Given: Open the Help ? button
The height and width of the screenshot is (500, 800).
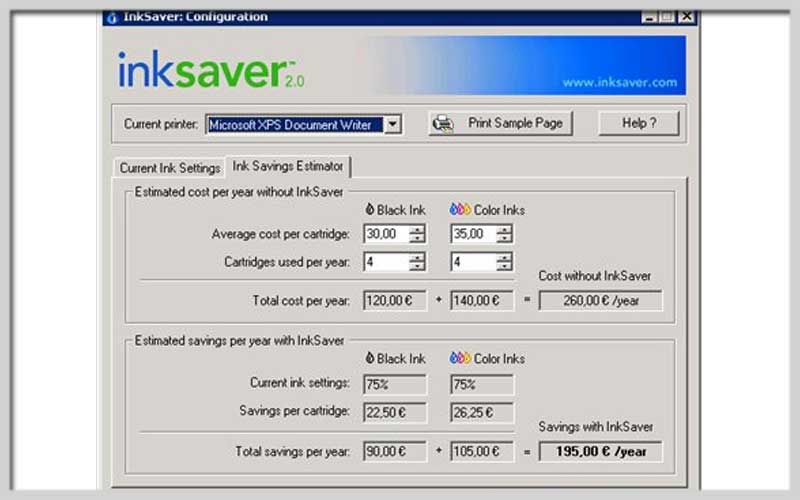Looking at the screenshot, I should point(638,123).
